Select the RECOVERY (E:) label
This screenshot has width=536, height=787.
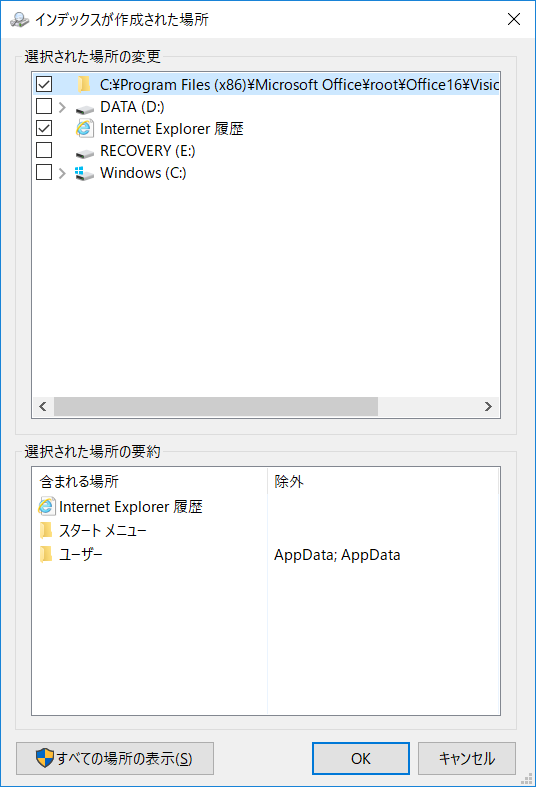point(148,151)
